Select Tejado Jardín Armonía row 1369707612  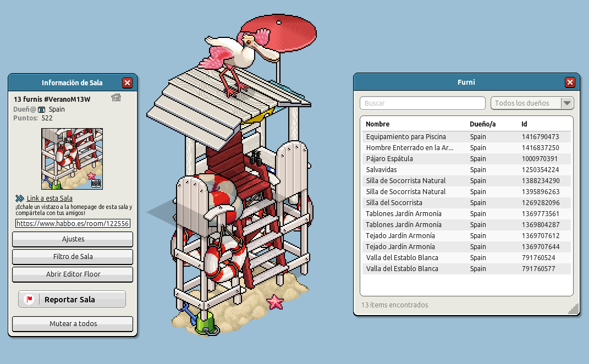466,235
